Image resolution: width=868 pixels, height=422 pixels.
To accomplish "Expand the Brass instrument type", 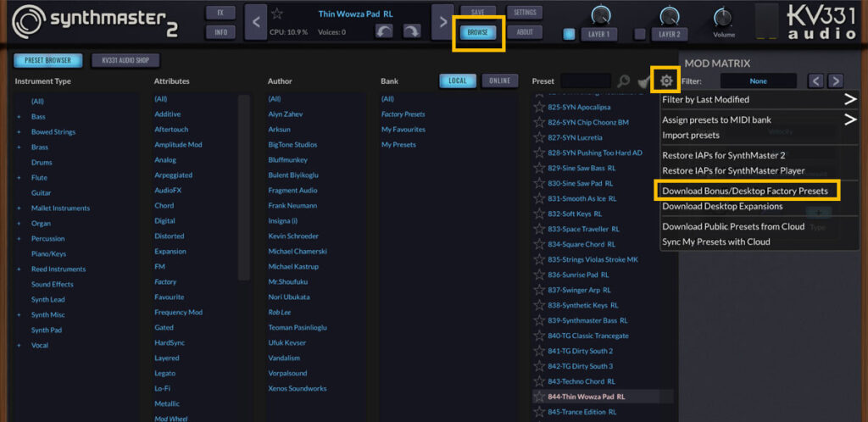I will click(x=19, y=147).
